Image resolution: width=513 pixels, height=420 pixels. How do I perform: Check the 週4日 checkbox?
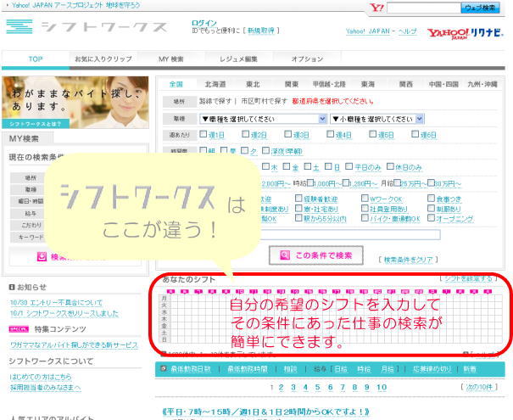(x=331, y=134)
